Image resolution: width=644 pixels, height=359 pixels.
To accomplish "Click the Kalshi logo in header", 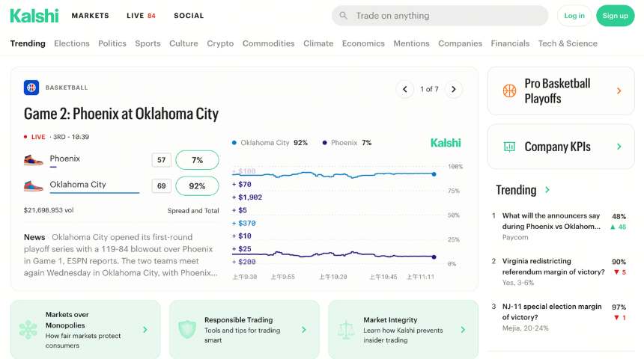I will point(34,16).
